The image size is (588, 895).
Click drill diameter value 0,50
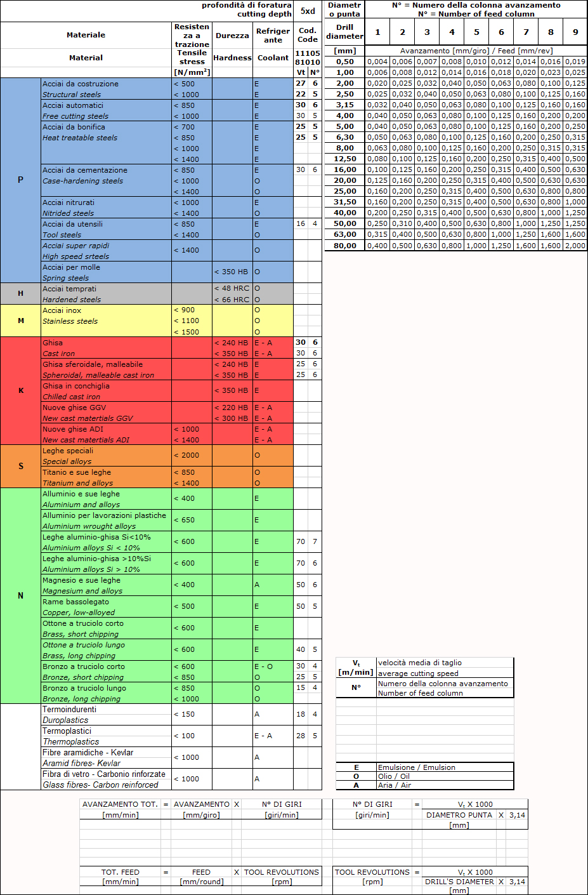pos(345,62)
